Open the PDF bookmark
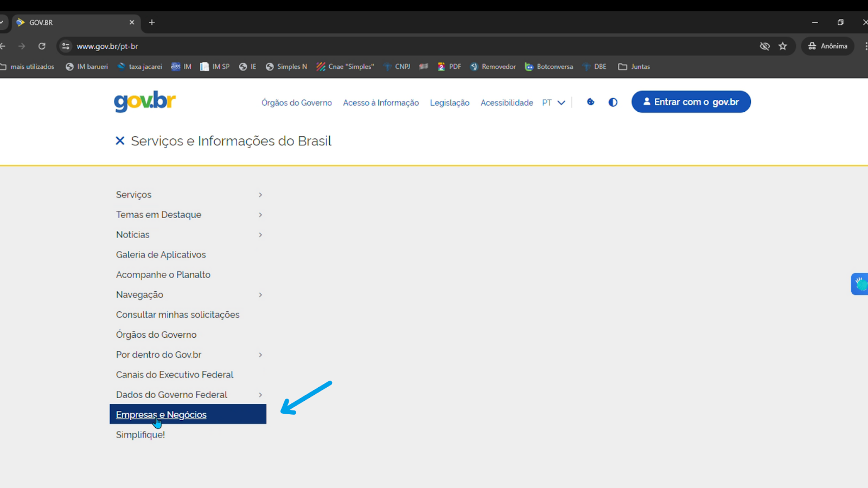 (x=449, y=67)
